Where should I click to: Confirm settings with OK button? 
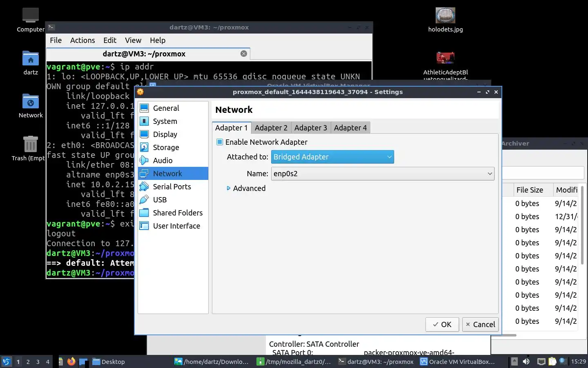[x=442, y=324]
